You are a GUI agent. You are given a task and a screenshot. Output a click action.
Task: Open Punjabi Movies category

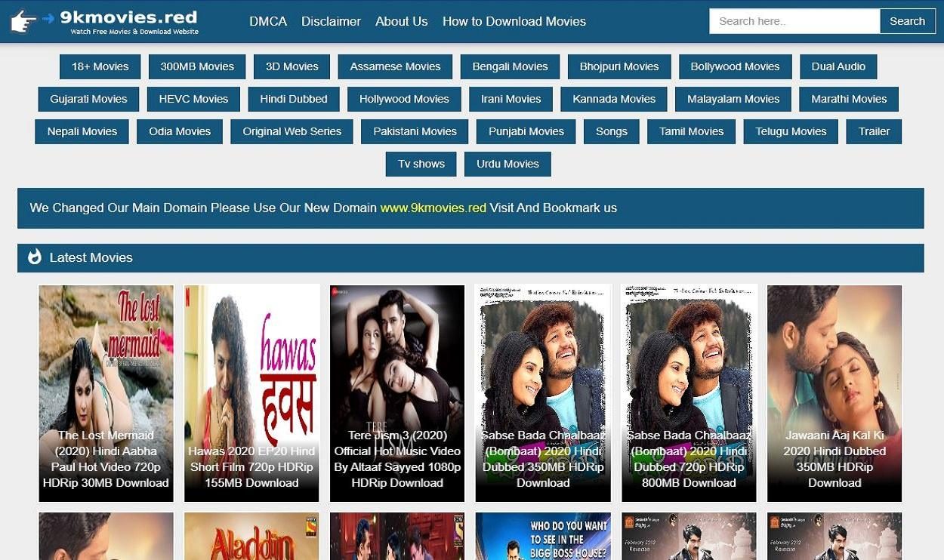pyautogui.click(x=526, y=131)
